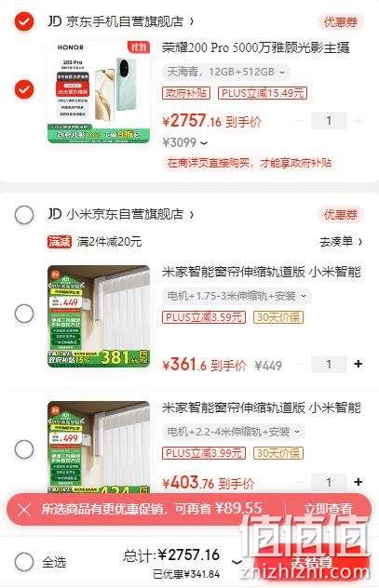Open 优惠券 for the 京东手机 store
The width and height of the screenshot is (379, 588).
click(340, 21)
